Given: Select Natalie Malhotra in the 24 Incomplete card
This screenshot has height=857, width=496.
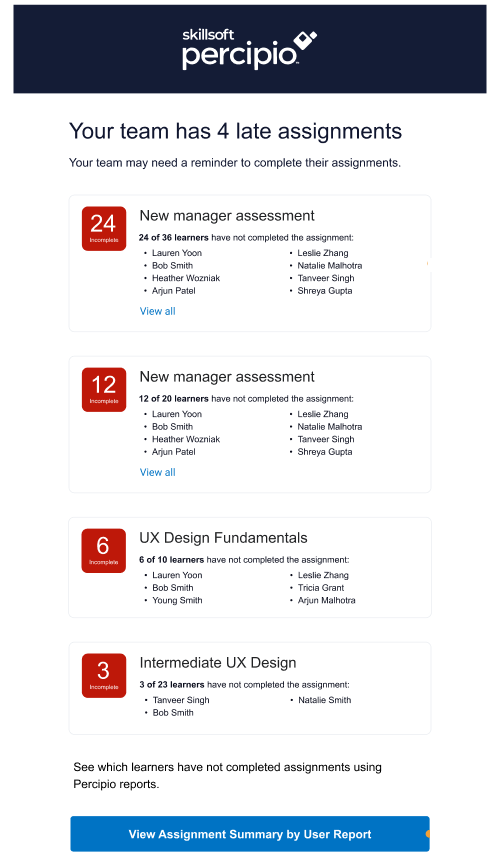Looking at the screenshot, I should tap(329, 266).
